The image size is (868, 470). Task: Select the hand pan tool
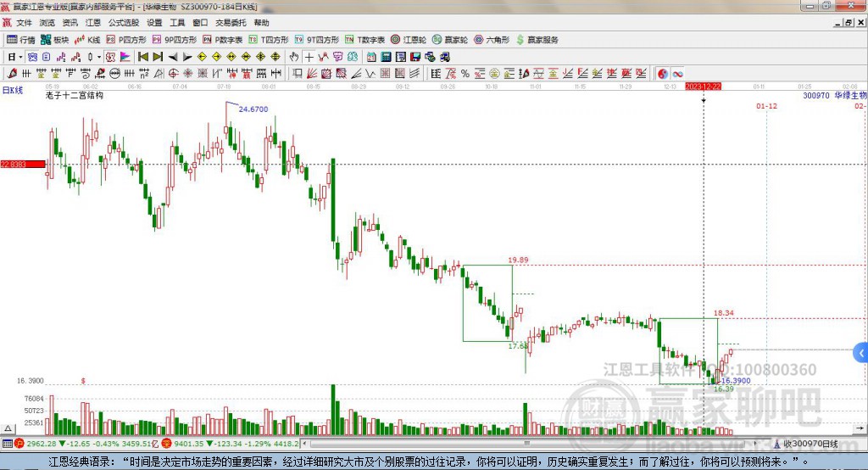(x=294, y=57)
